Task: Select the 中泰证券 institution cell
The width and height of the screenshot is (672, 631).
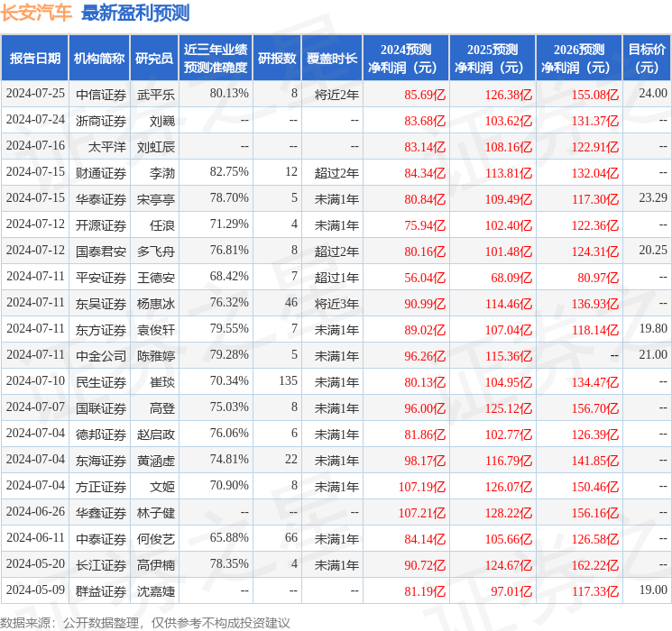Action: tap(101, 539)
